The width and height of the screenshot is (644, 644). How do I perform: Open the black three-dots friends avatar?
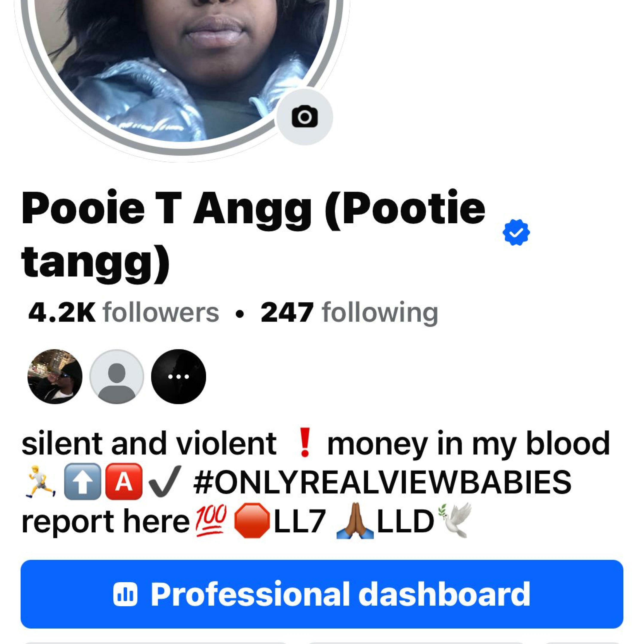pyautogui.click(x=179, y=376)
